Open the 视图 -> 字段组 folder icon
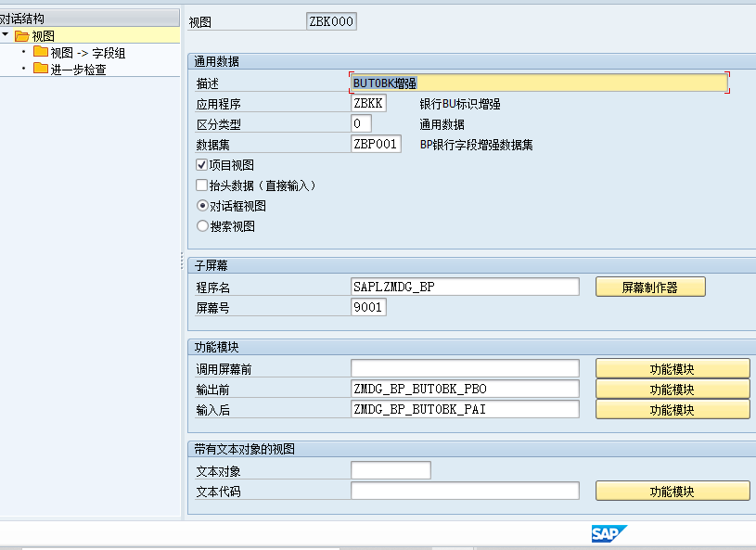This screenshot has width=756, height=550. pos(41,52)
